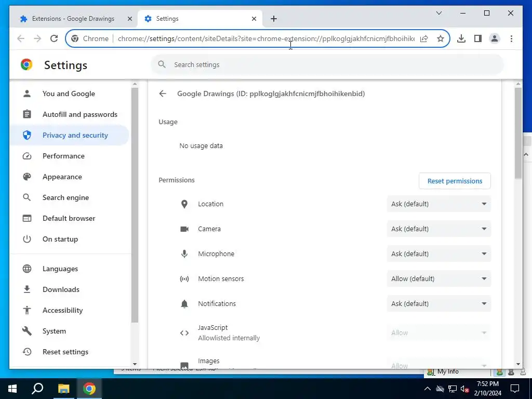Click the site info icon in address bar
The height and width of the screenshot is (399, 532).
coord(75,38)
